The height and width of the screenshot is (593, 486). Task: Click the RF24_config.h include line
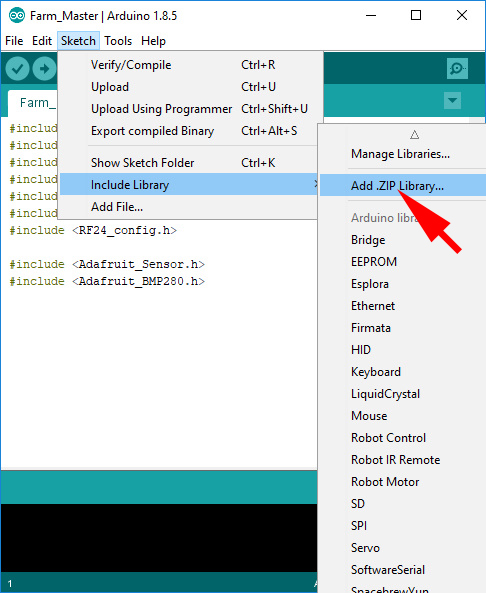click(93, 230)
